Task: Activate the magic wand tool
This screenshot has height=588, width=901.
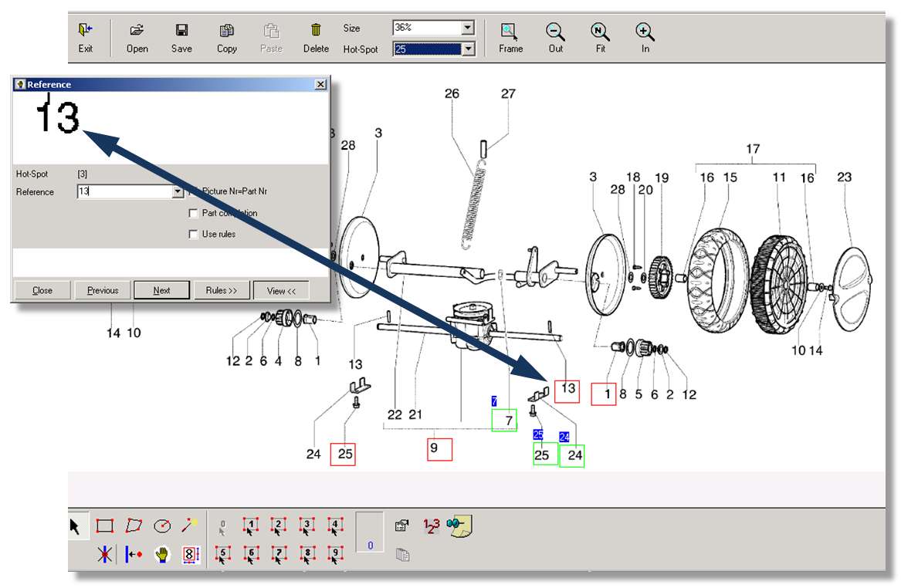Action: point(189,525)
